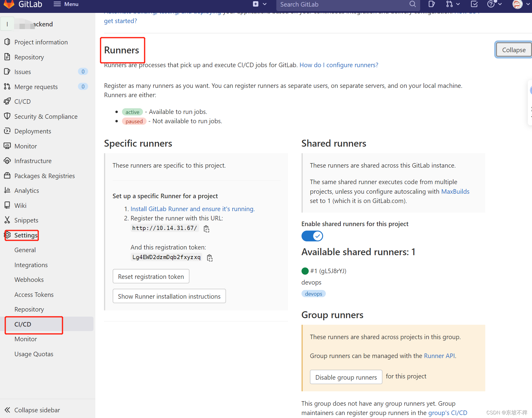The height and width of the screenshot is (418, 532).
Task: Click the CI/CD rocket icon
Action: point(7,101)
